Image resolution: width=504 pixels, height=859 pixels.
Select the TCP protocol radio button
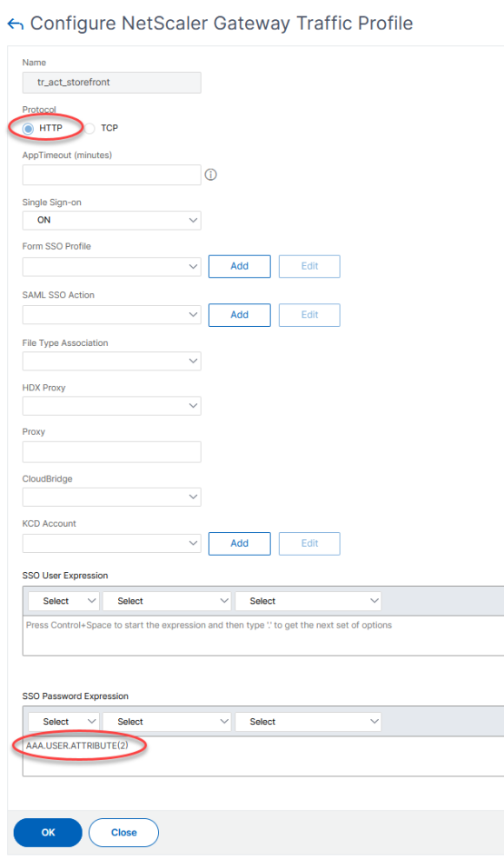90,128
